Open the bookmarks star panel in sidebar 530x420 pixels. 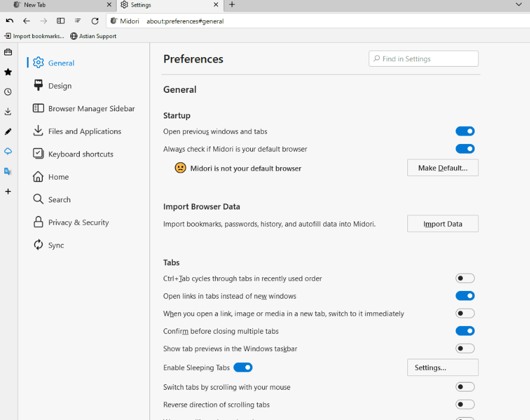[x=8, y=72]
